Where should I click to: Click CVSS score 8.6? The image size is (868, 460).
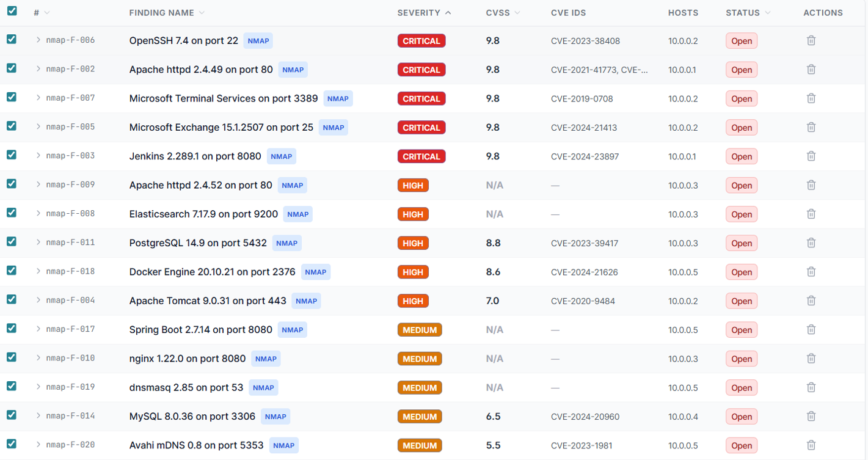493,272
